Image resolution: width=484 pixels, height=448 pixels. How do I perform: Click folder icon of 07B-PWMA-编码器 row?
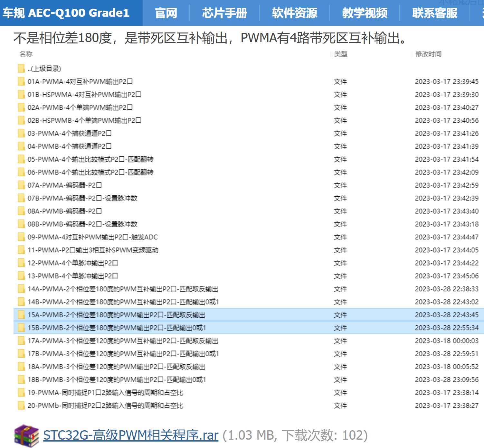21,198
